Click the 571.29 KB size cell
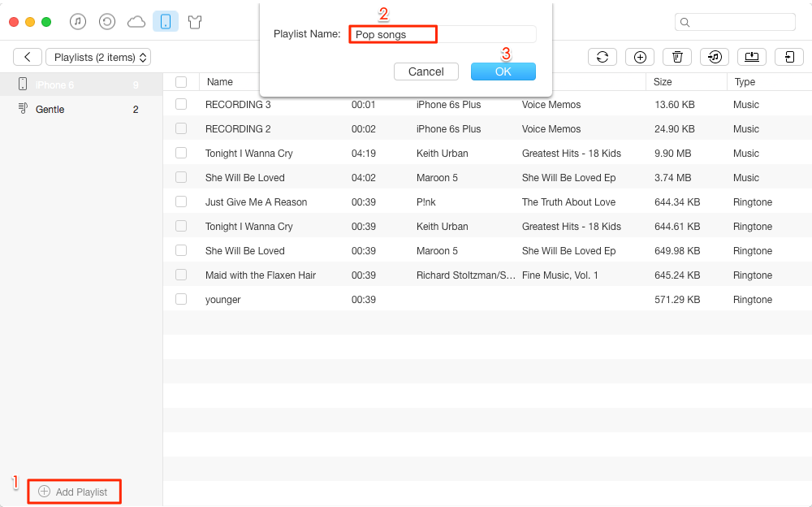Viewport: 812px width, 507px height. 677,300
